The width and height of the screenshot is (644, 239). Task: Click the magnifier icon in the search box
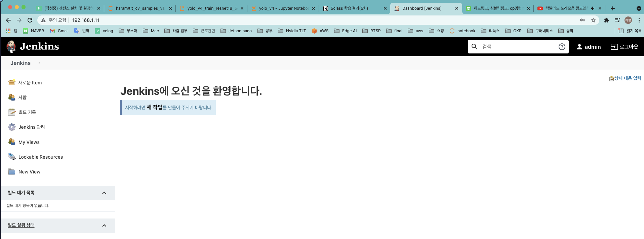[474, 47]
